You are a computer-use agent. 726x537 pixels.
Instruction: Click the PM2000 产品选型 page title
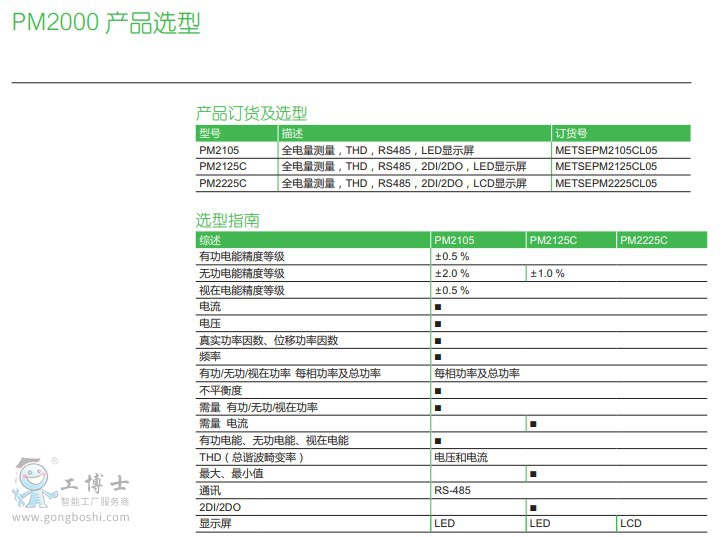(106, 23)
